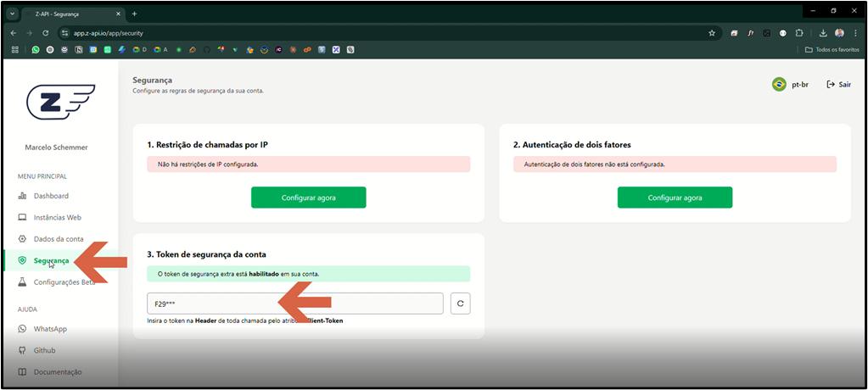This screenshot has height=390, width=868.
Task: Click the Brazil flag language icon
Action: (x=779, y=85)
